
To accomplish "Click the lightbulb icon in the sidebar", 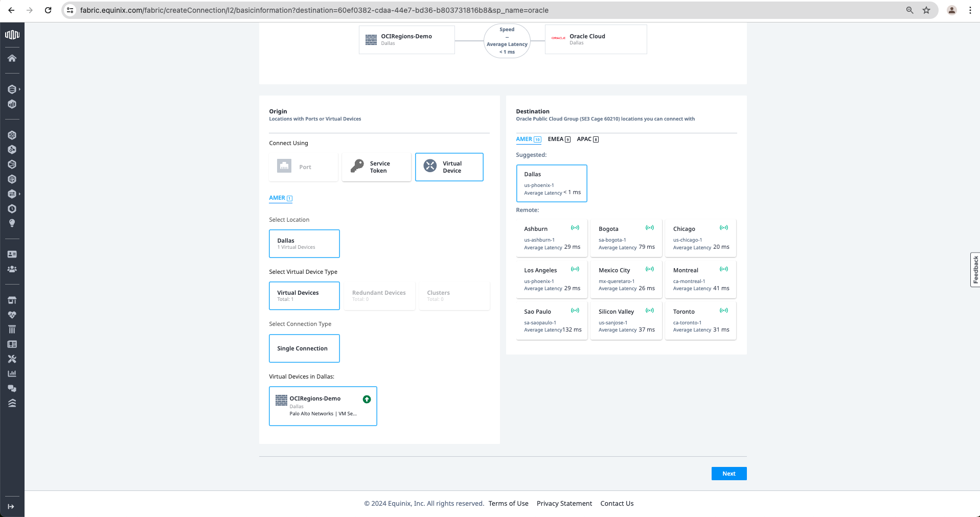I will click(12, 223).
